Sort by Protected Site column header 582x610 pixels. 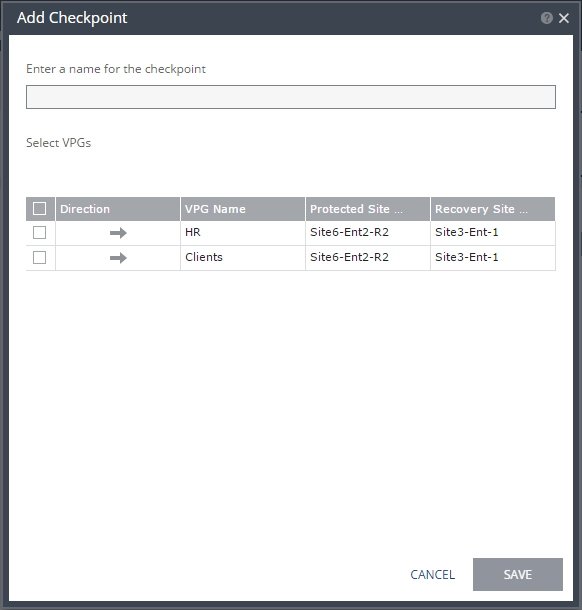[x=368, y=209]
